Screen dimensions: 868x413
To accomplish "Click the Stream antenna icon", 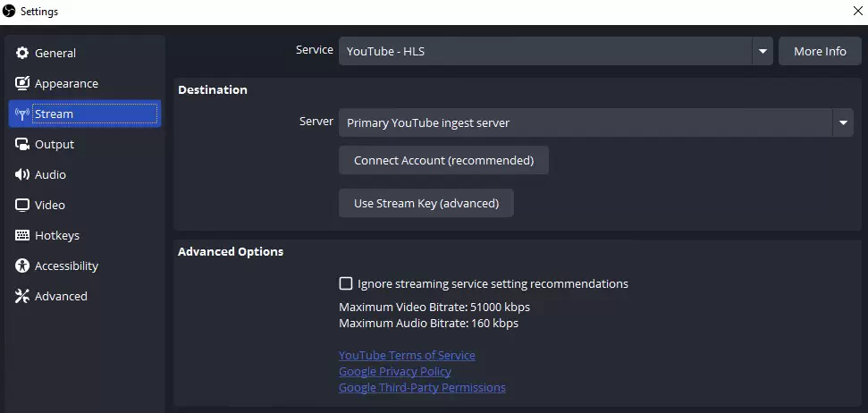I will coord(22,114).
